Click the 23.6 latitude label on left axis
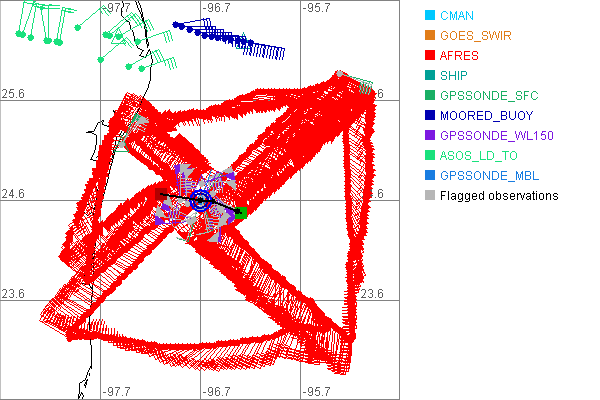The height and width of the screenshot is (400, 600). point(15,293)
